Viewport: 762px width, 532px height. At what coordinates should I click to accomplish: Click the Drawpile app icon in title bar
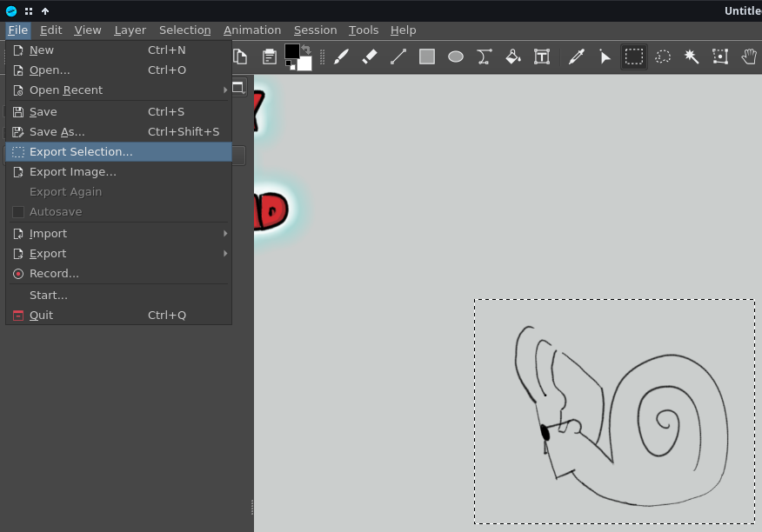(x=11, y=10)
